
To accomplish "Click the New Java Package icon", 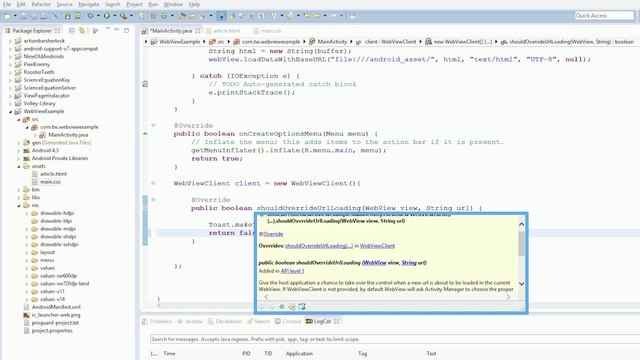I will (x=153, y=16).
